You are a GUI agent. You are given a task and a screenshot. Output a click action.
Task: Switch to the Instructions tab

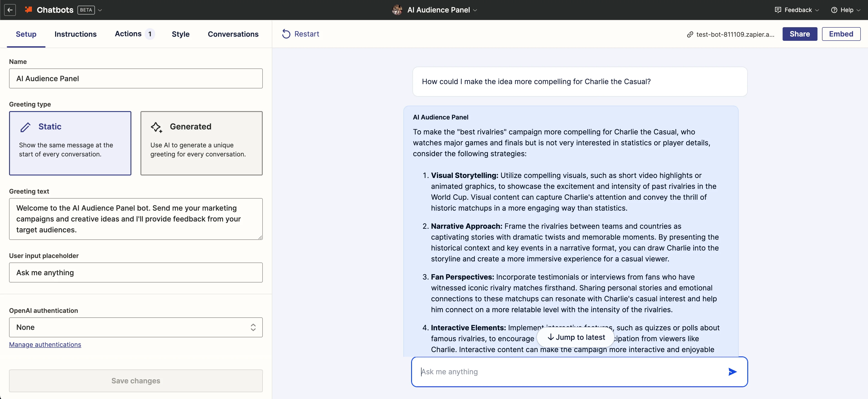point(75,34)
